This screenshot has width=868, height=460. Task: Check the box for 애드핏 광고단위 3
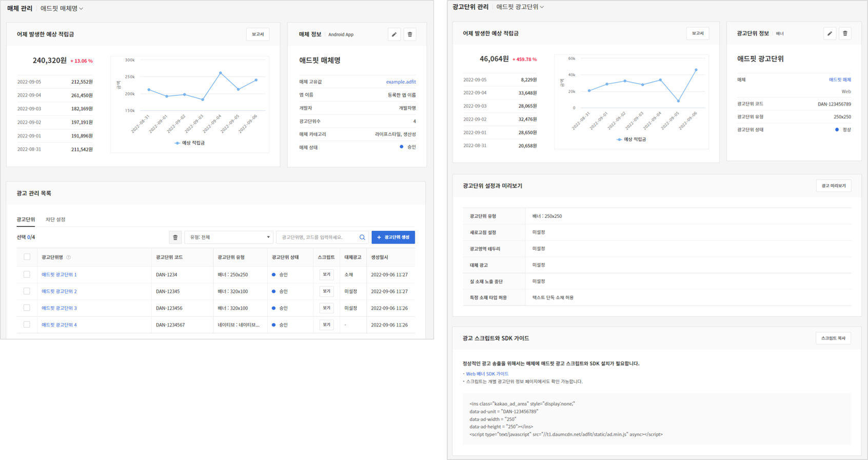(x=27, y=308)
